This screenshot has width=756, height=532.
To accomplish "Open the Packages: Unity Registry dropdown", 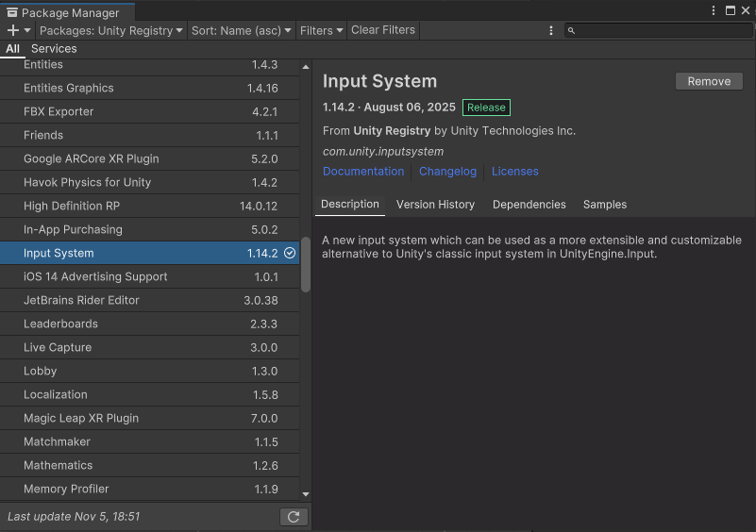I will pyautogui.click(x=110, y=30).
